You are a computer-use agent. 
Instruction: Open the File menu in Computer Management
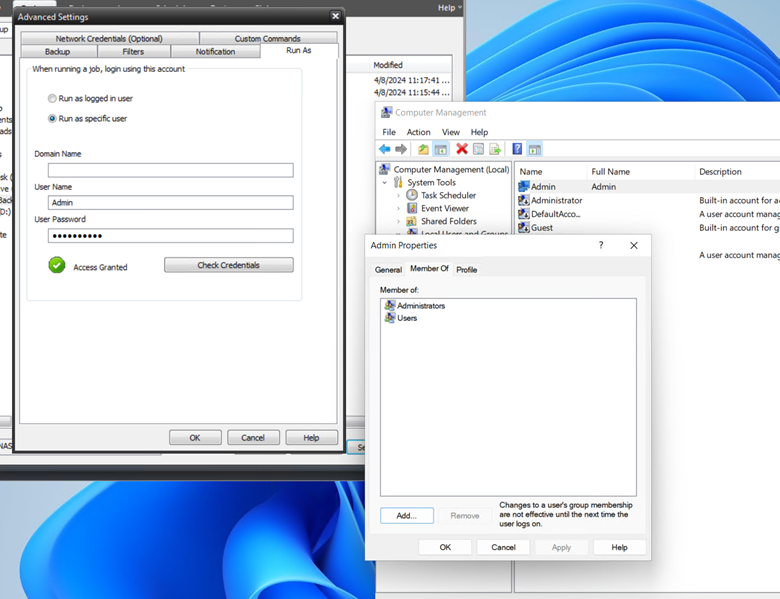(389, 132)
